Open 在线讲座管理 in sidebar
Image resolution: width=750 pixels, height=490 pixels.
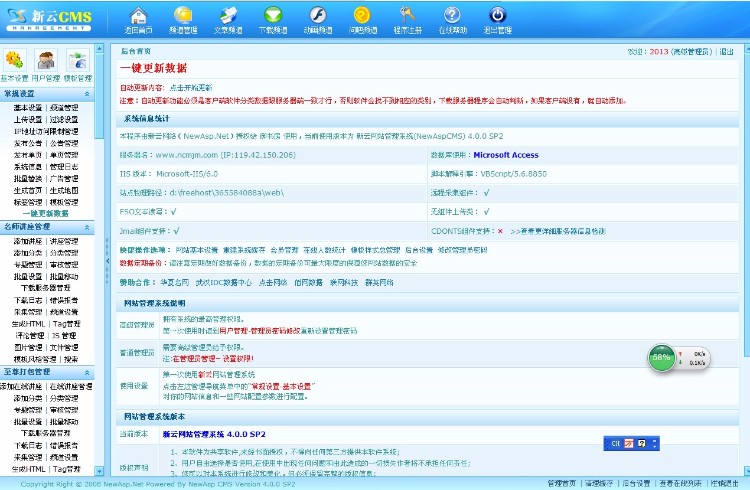(71, 386)
